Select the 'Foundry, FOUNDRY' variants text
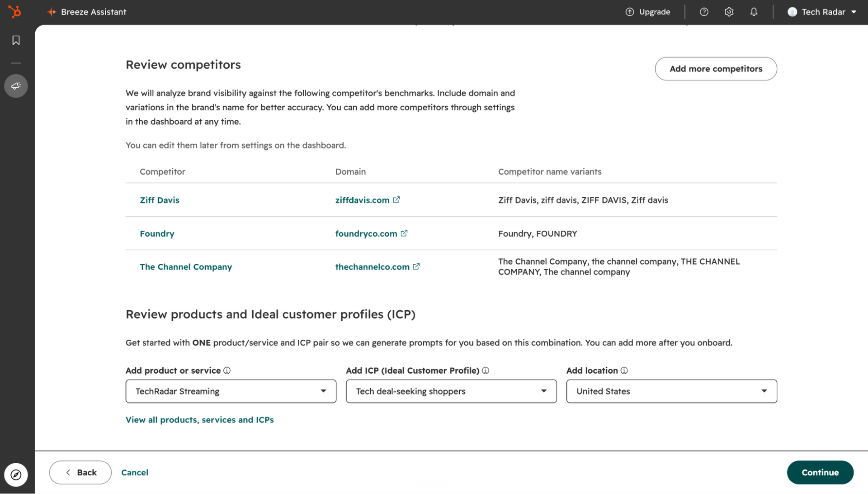The image size is (868, 494). (x=538, y=233)
